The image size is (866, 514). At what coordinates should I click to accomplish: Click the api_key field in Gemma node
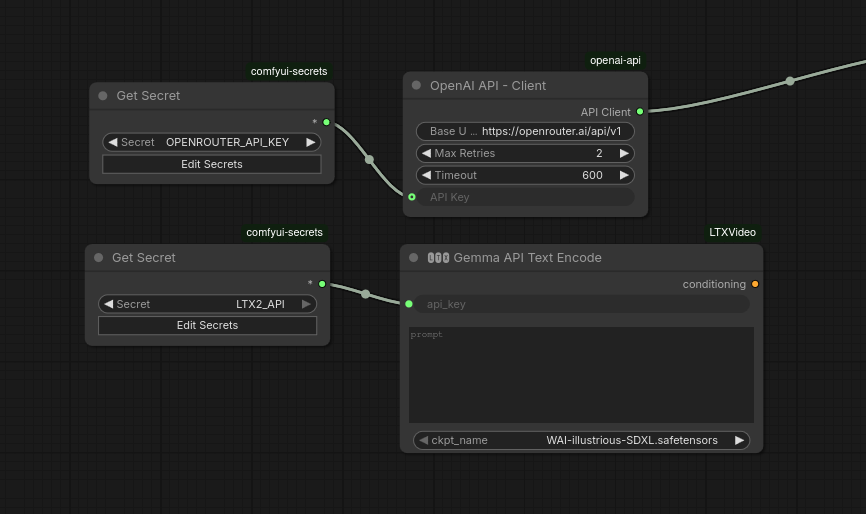[582, 304]
